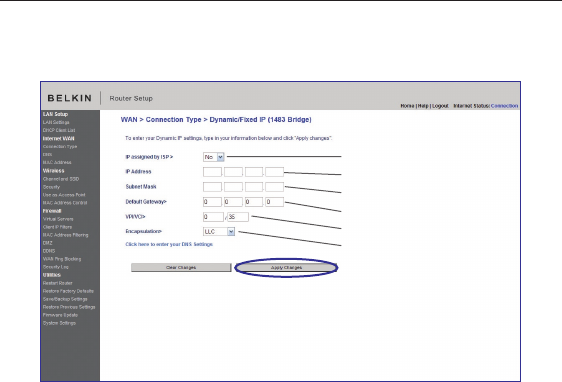Open MAC Address under Internet WAN
The height and width of the screenshot is (382, 562).
tap(57, 162)
